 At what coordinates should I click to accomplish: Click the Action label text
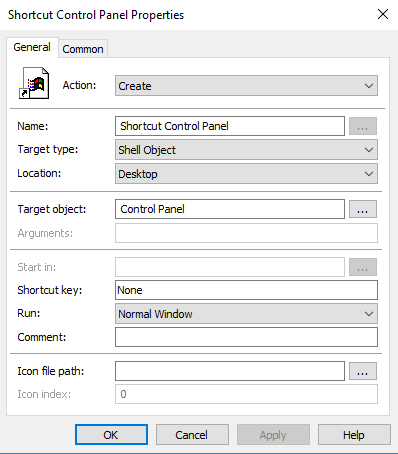click(x=79, y=85)
